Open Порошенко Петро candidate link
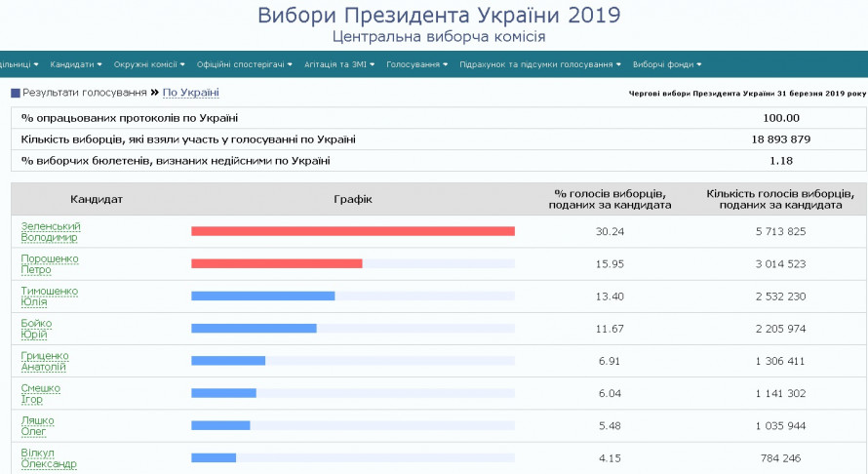 50,263
